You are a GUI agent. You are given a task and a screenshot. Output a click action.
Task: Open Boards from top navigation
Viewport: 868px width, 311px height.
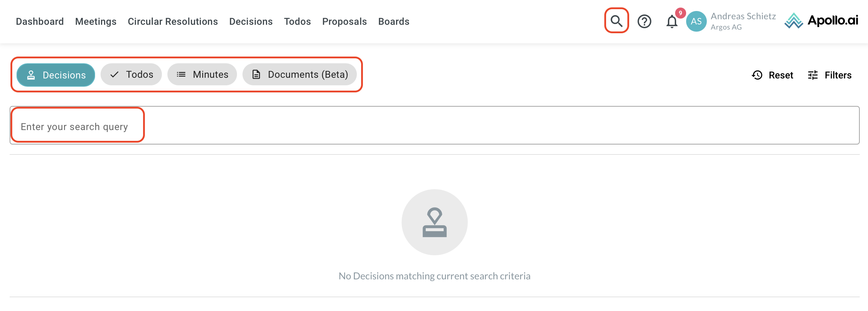pyautogui.click(x=394, y=21)
